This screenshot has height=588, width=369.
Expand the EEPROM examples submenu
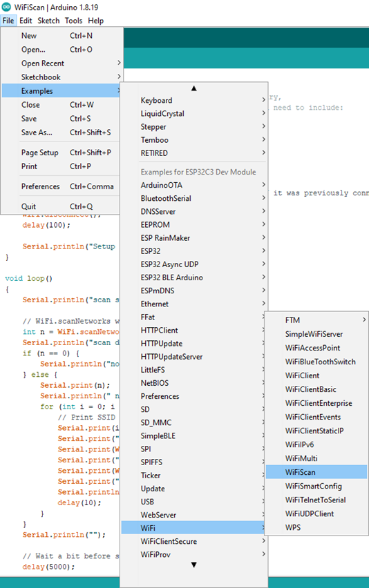coord(193,224)
